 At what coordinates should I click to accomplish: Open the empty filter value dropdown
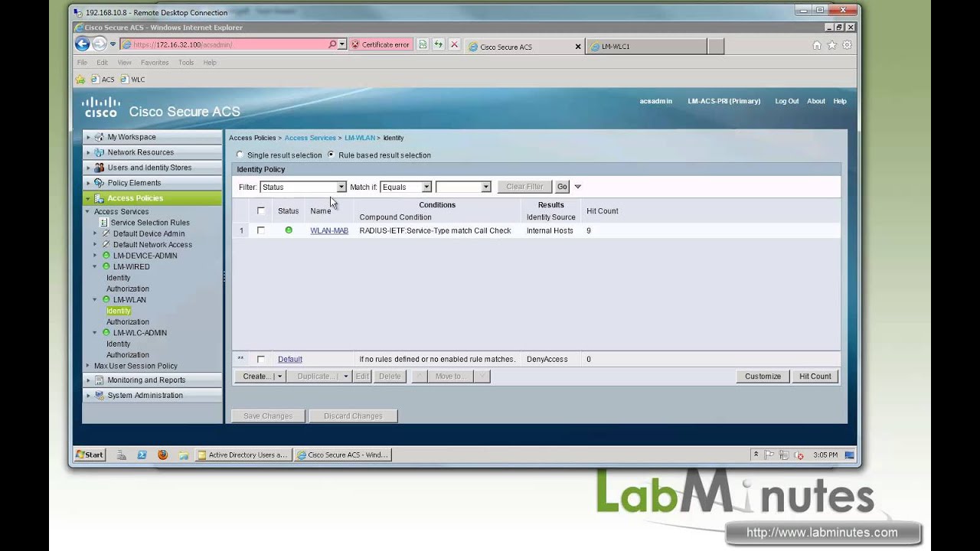[x=463, y=187]
